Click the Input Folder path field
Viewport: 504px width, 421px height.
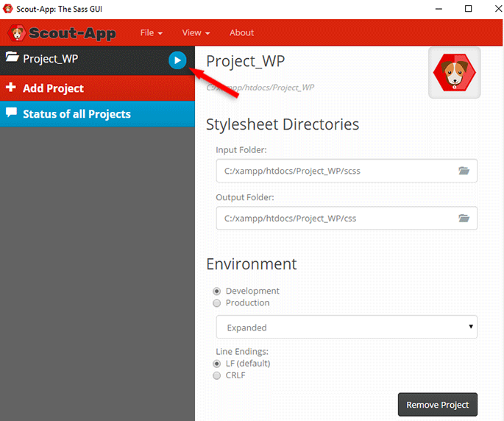[x=347, y=171]
